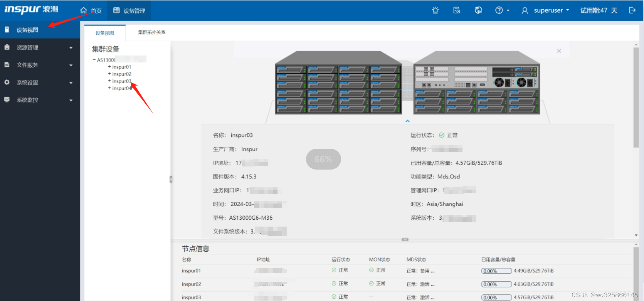Click the globe language icon in header
Image resolution: width=644 pixels, height=301 pixels.
pyautogui.click(x=478, y=10)
